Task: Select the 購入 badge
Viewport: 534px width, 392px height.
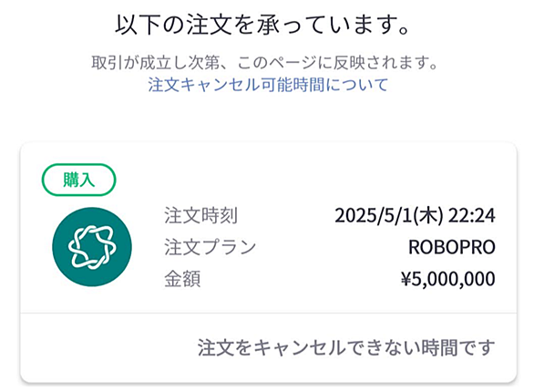Action: click(x=78, y=180)
